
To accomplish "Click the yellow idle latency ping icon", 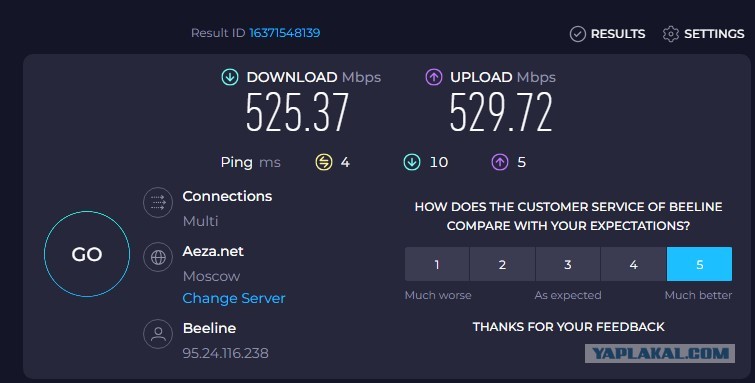I will pyautogui.click(x=324, y=162).
